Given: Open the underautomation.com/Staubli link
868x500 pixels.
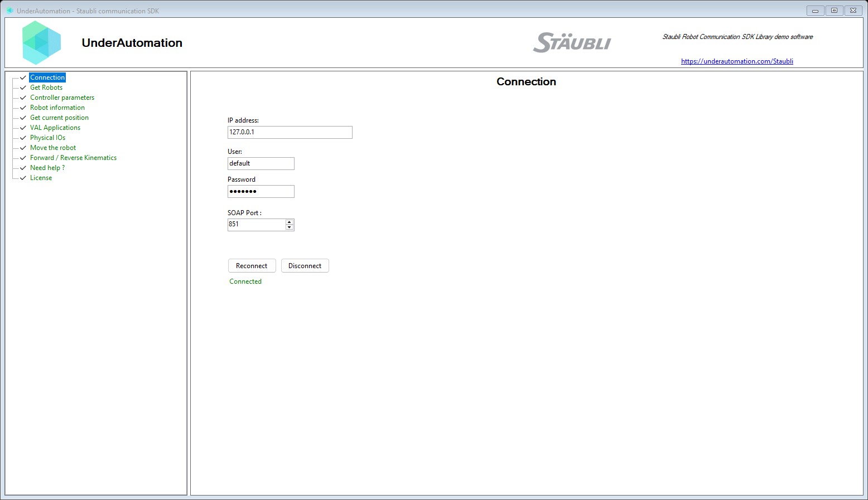Looking at the screenshot, I should coord(737,61).
